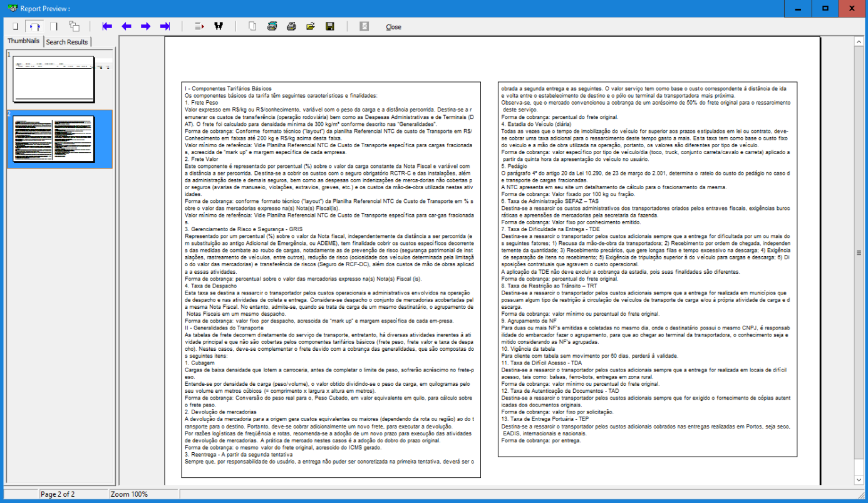This screenshot has width=868, height=503.
Task: Close the report preview via Close button
Action: click(393, 27)
